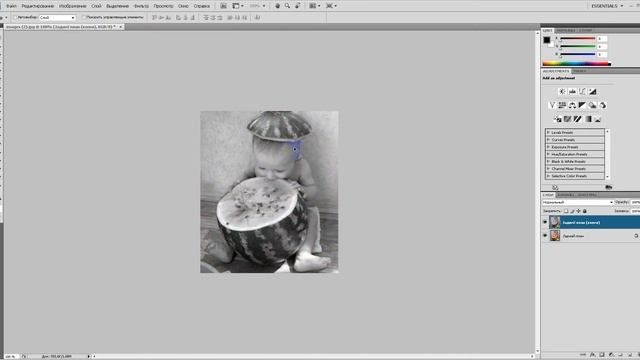Add a Levels adjustment
Screen dimensions: 640x360
572,91
